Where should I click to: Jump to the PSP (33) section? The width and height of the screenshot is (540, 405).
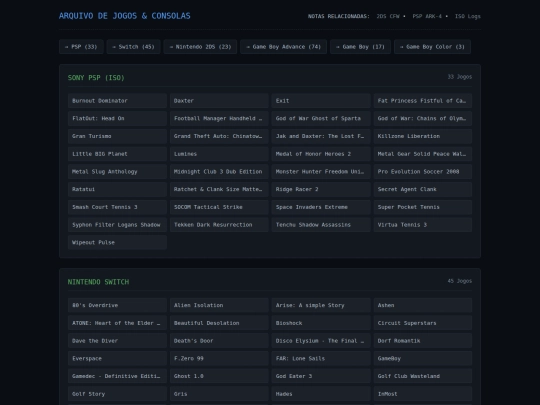point(81,47)
